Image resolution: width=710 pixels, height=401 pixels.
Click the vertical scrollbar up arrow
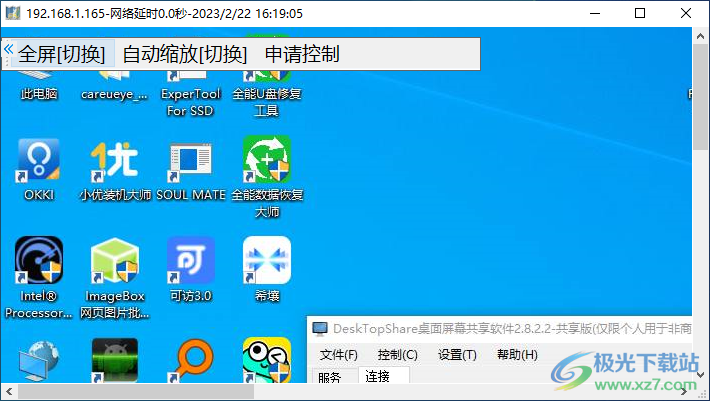click(701, 36)
